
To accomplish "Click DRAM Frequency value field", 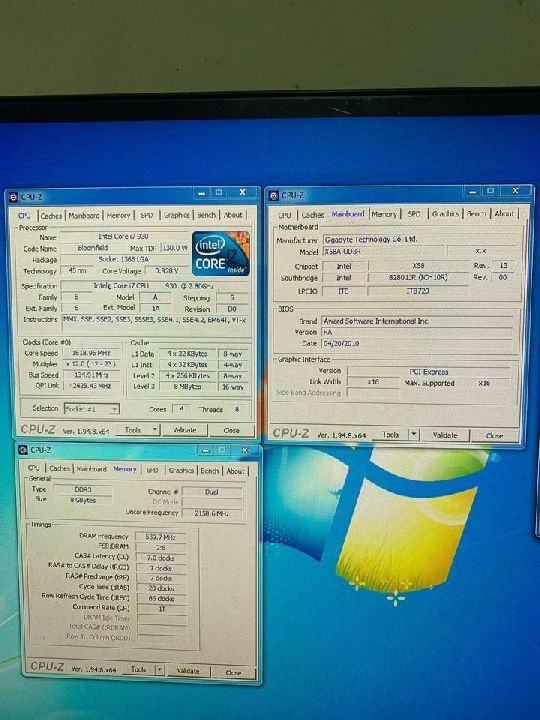I will click(x=161, y=536).
